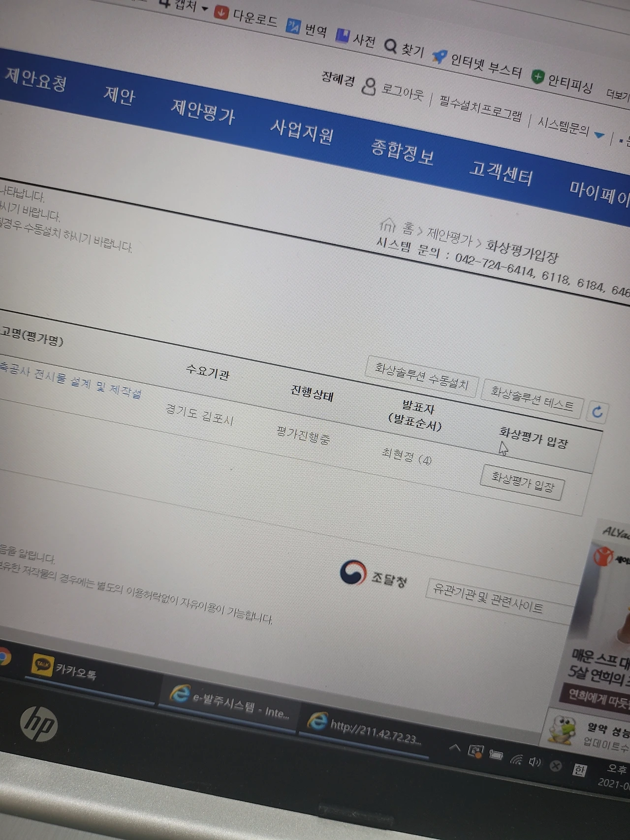
Task: Open the 번역 translate tool icon
Action: [293, 26]
